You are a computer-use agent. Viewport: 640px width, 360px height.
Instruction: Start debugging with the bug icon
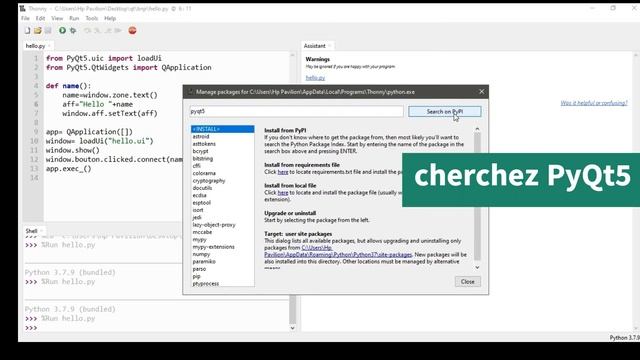(x=73, y=31)
